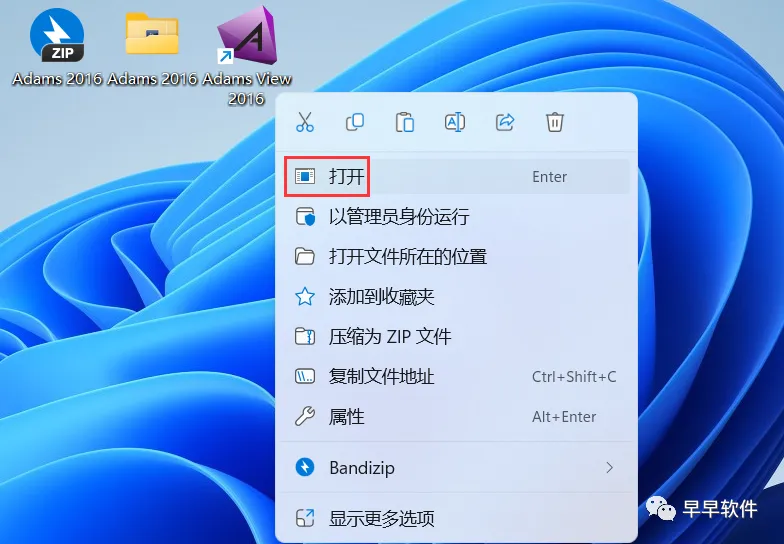Choose 复制文件地址 menu item
Viewport: 784px width, 544px height.
pos(456,376)
